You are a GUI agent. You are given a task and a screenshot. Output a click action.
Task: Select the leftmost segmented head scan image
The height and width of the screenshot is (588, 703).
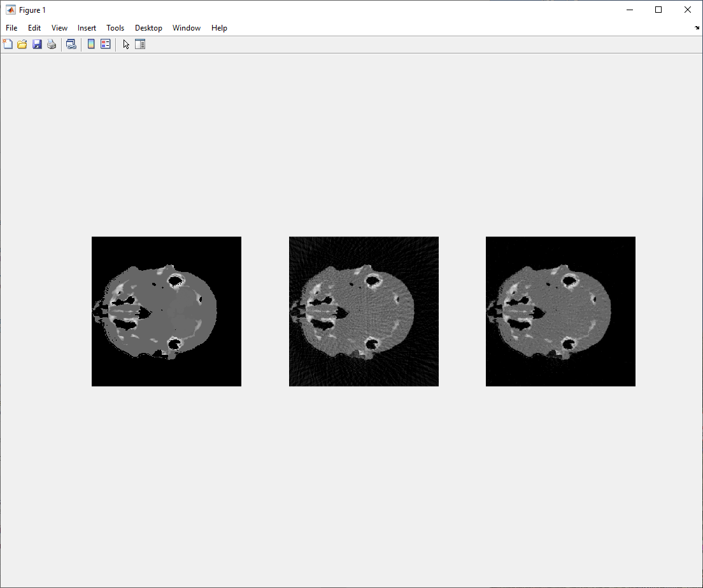tap(166, 311)
